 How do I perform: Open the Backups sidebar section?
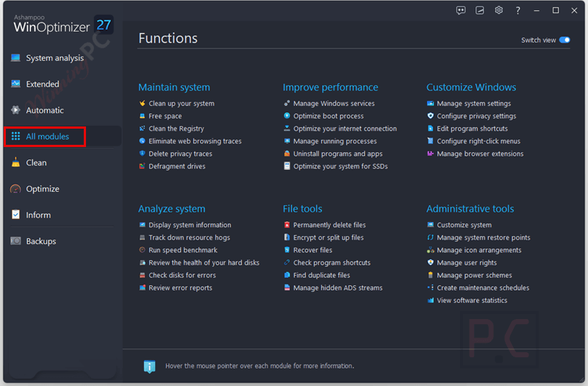pyautogui.click(x=41, y=241)
